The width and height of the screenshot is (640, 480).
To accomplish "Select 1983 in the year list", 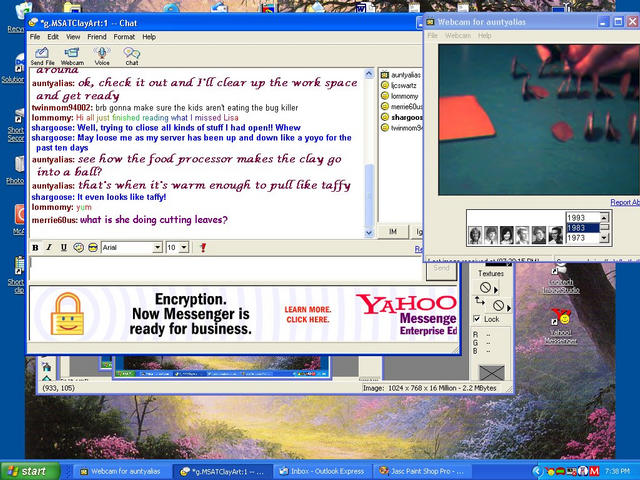I will pyautogui.click(x=582, y=228).
